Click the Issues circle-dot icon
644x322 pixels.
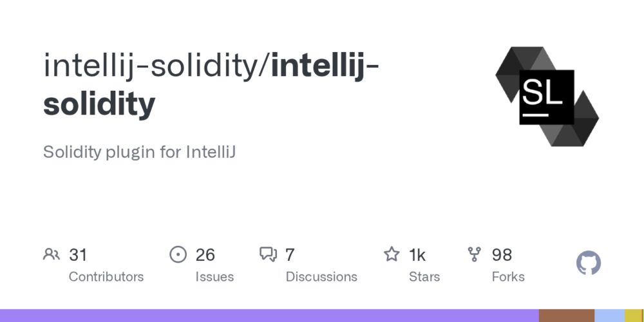tap(178, 254)
